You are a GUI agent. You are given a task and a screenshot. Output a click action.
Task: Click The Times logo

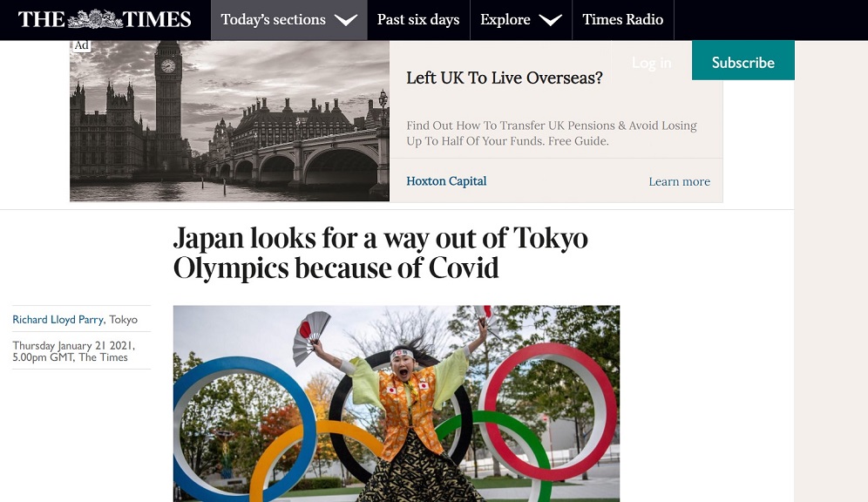coord(105,19)
